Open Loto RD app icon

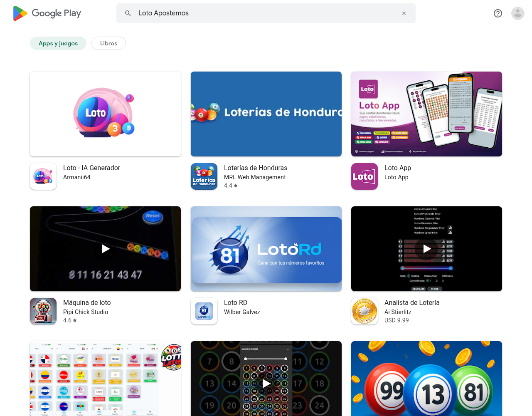(x=204, y=311)
